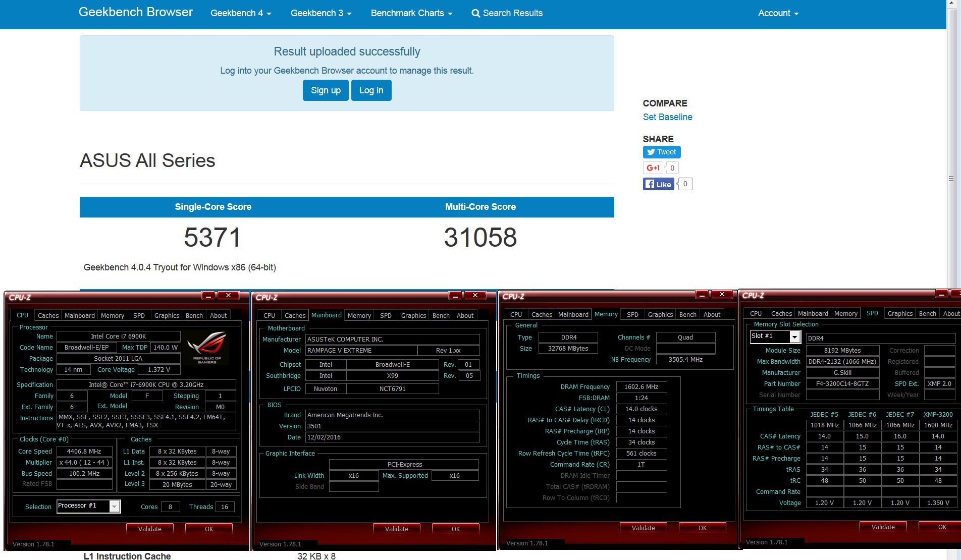Click the memory Size 32768 MBytes value

coord(568,348)
